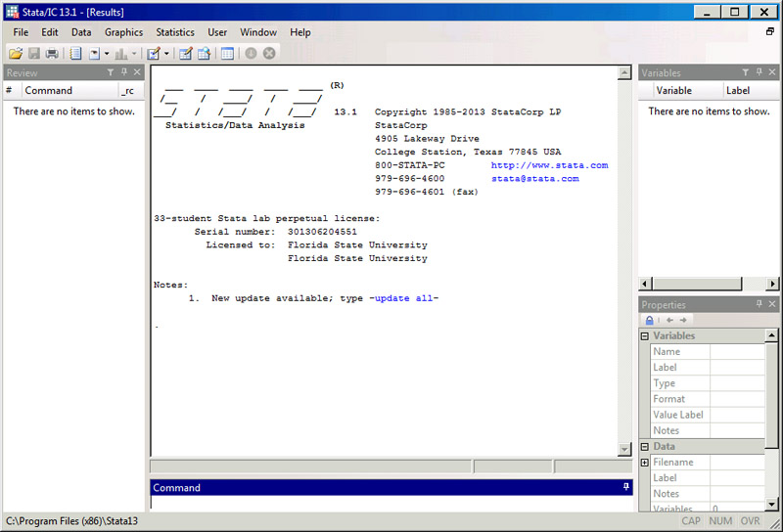Open the Variables Manager toolbar icon
This screenshot has width=783, height=532.
pos(227,53)
